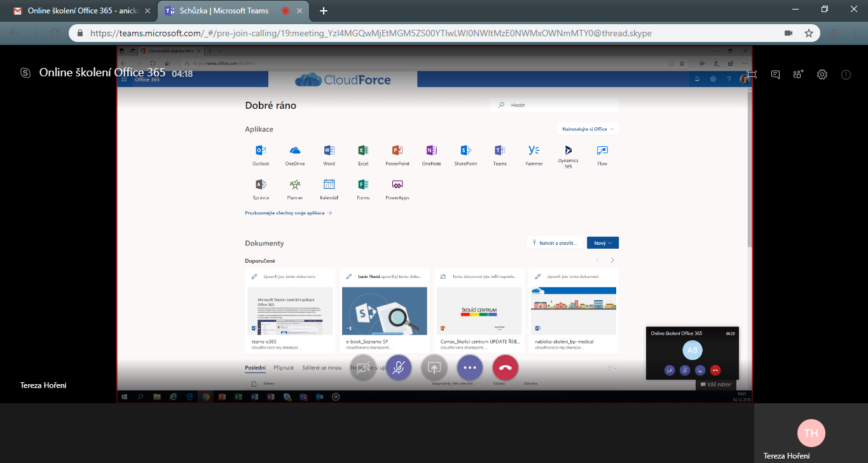The image size is (868, 463).
Task: Select the Sdílené se mnou tab
Action: coord(321,368)
